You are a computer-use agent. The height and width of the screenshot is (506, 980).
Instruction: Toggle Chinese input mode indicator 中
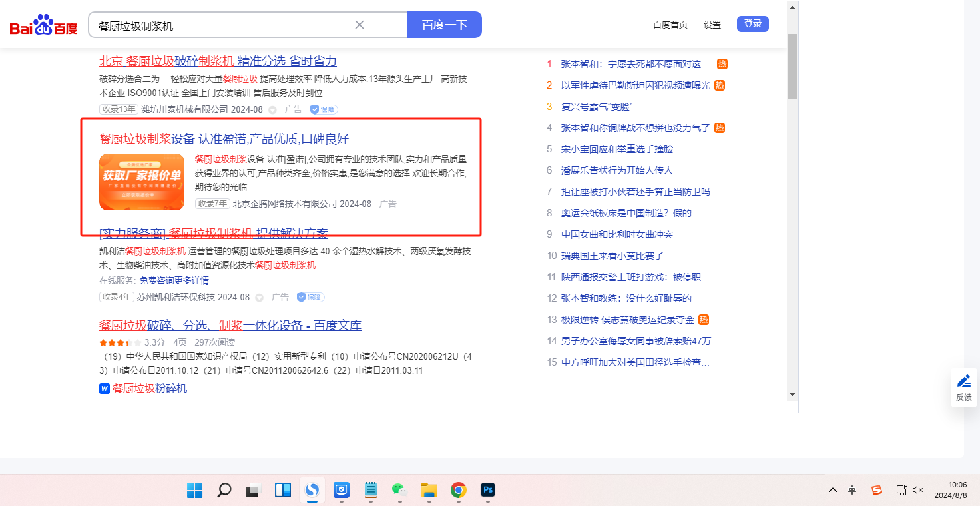point(852,490)
